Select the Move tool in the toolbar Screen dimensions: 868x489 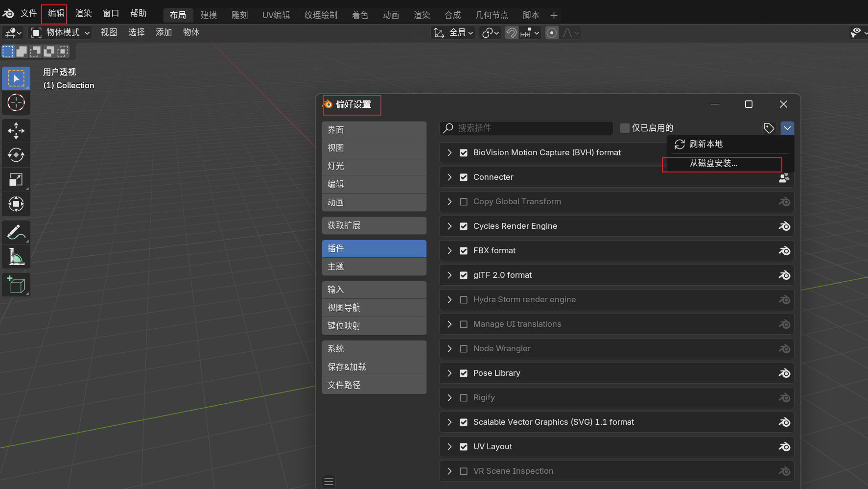click(x=16, y=130)
